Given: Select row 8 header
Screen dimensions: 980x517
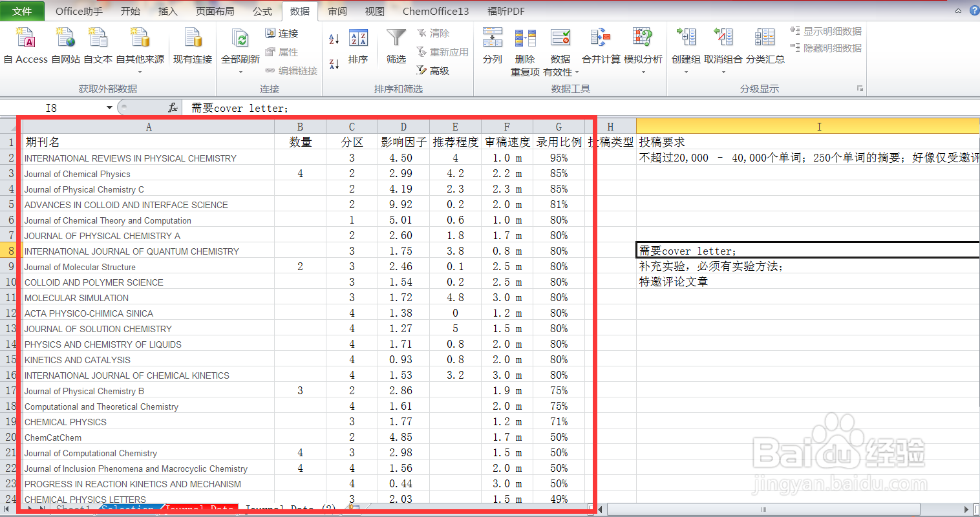Looking at the screenshot, I should point(11,251).
